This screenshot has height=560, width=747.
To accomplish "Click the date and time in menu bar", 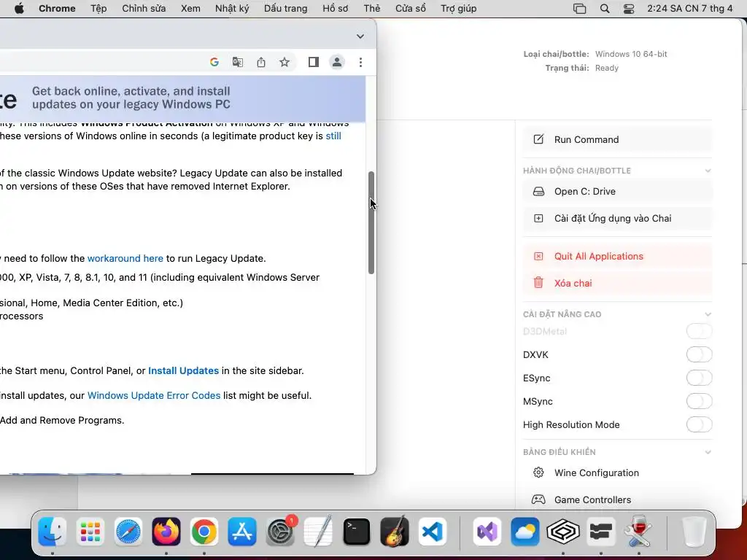I will pos(690,9).
